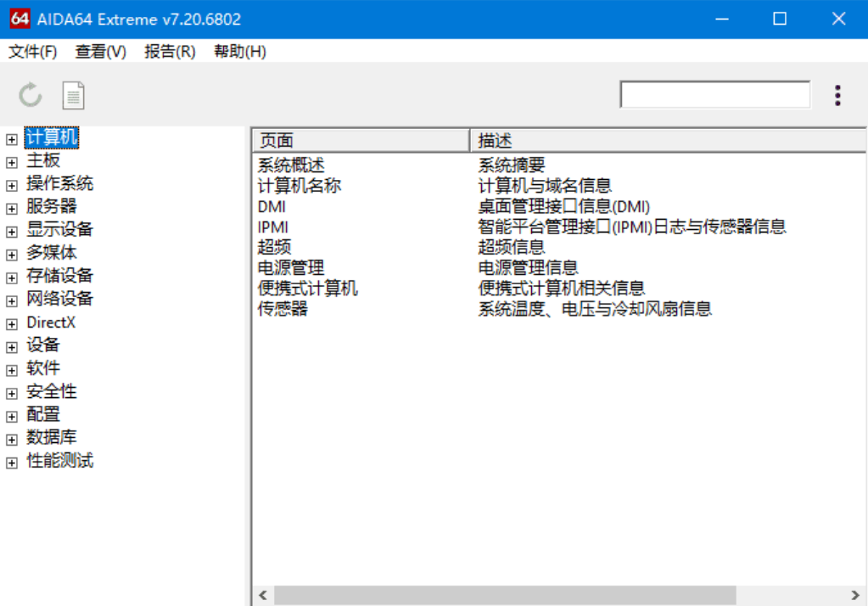Screen dimensions: 868x606
Task: Open the three-dot options menu
Action: click(837, 94)
